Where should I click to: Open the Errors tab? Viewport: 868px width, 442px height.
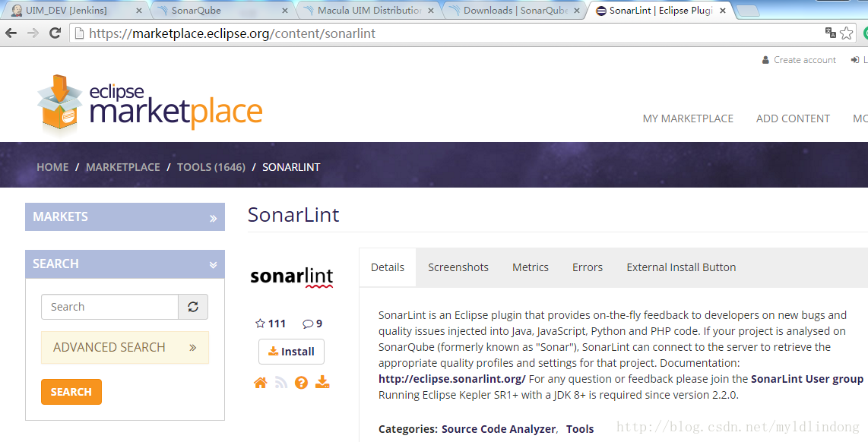(588, 267)
